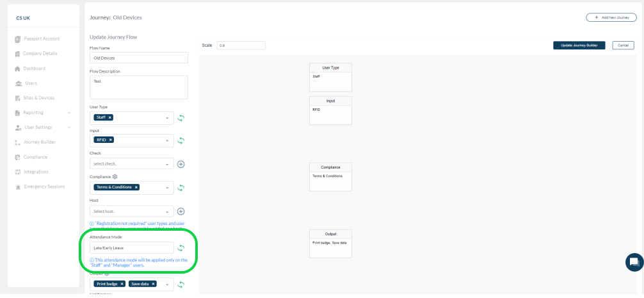This screenshot has width=644, height=298.
Task: Click the refresh icon beside Input field
Action: pyautogui.click(x=181, y=140)
